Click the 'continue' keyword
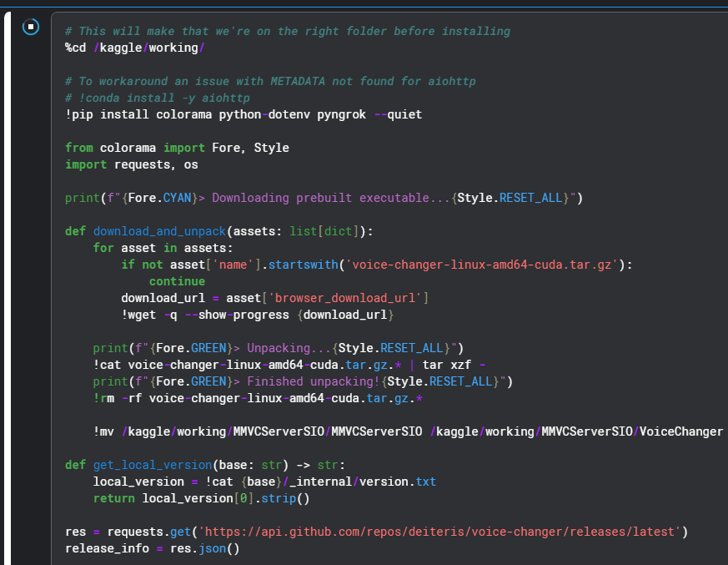Viewport: 728px width, 565px height. pos(177,281)
